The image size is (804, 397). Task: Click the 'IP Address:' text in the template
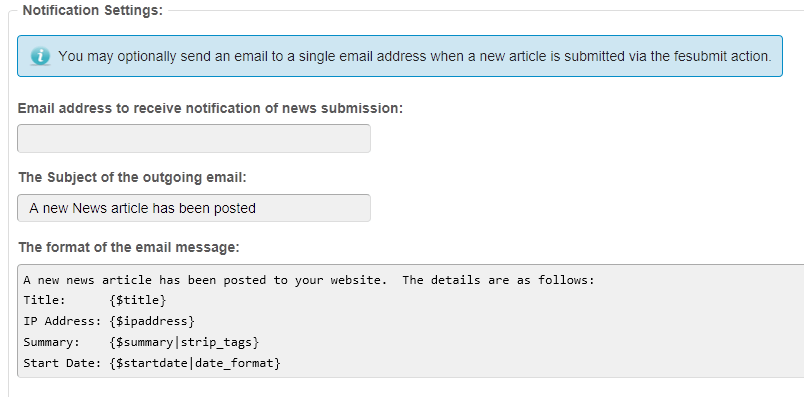tap(63, 321)
